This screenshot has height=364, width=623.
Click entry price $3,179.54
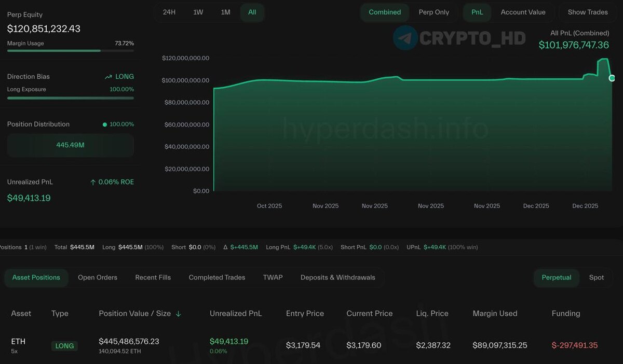pos(303,345)
